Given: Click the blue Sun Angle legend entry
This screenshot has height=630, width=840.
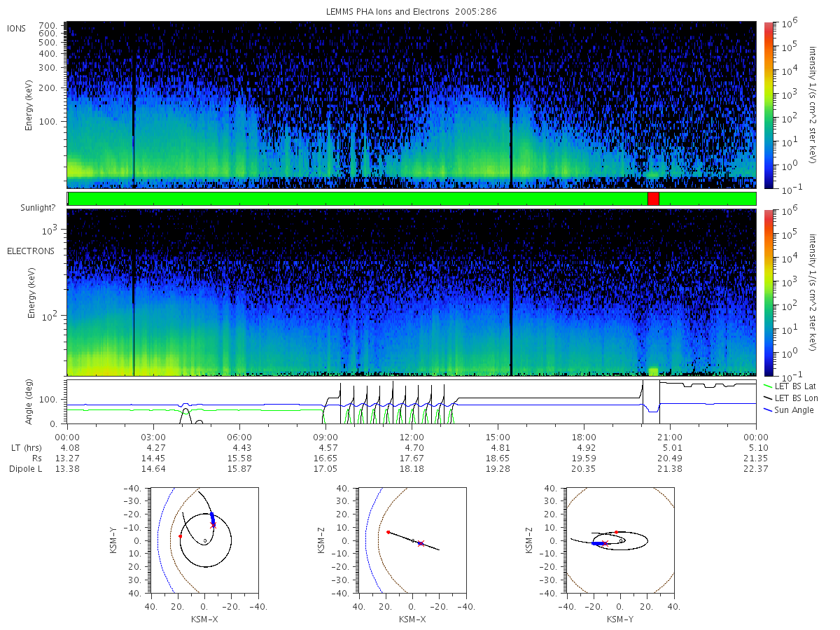Looking at the screenshot, I should tap(788, 409).
